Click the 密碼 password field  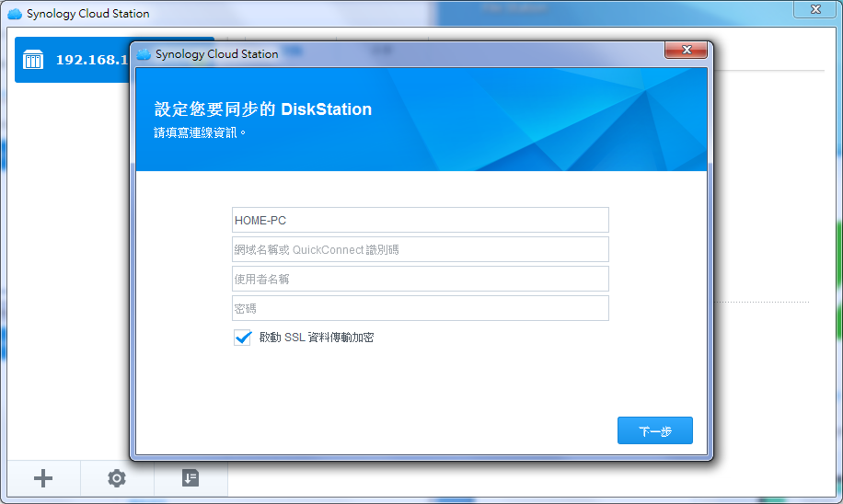tap(420, 308)
